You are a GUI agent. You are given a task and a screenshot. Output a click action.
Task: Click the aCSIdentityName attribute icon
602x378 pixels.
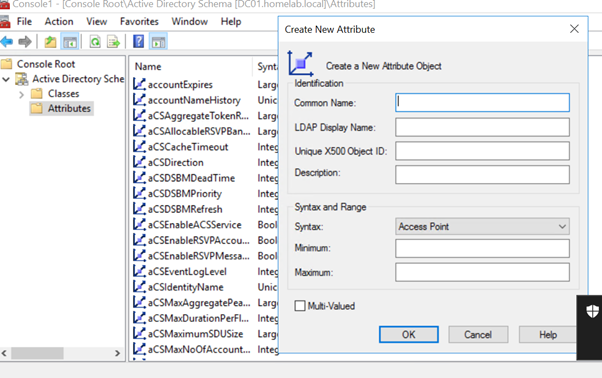[x=139, y=287]
